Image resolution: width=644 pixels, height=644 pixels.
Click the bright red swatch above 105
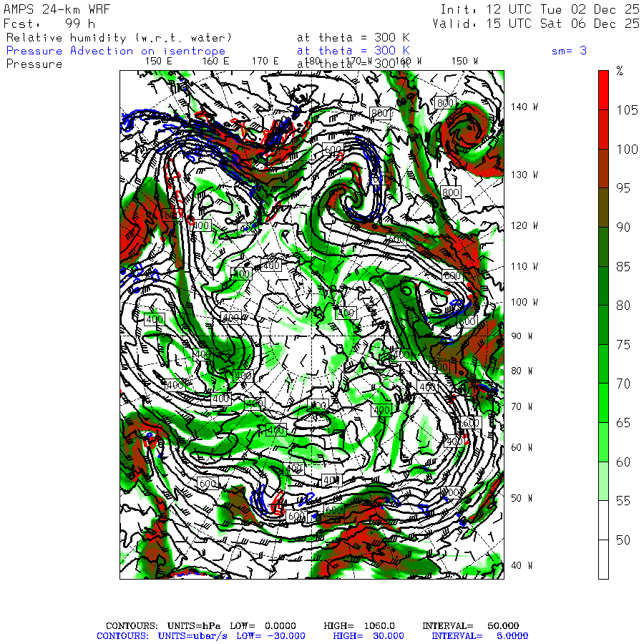pyautogui.click(x=603, y=90)
